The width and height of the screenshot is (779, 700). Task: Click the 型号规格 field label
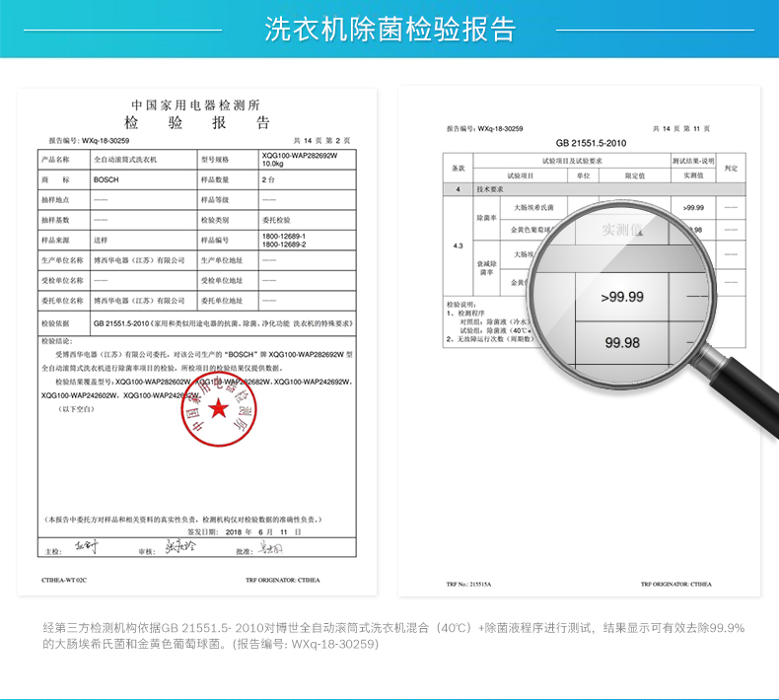click(215, 160)
